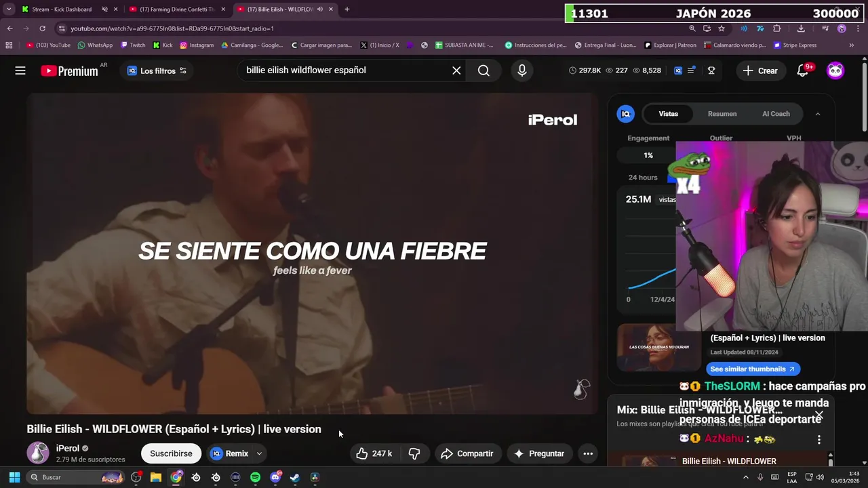Click the vidIQ panel logo
The image size is (868, 488).
[x=625, y=114]
